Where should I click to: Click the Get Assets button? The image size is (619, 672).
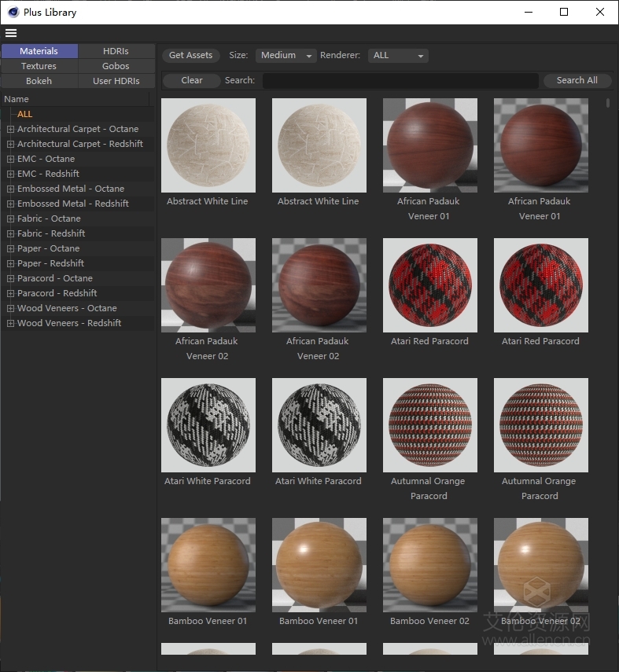[191, 55]
